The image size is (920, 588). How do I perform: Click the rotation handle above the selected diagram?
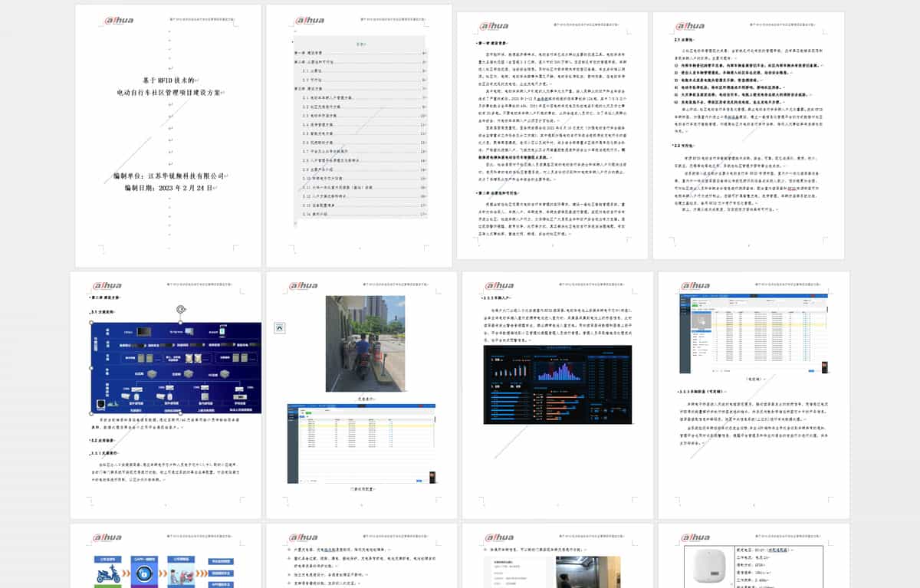(180, 309)
